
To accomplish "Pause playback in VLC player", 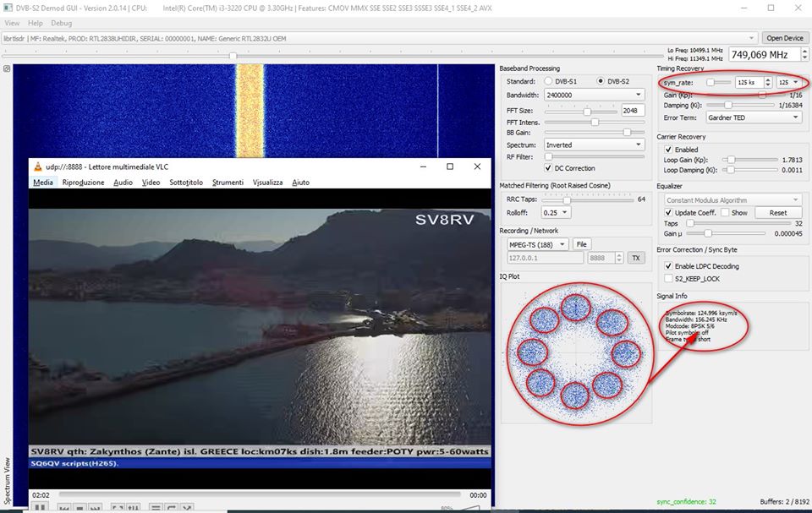I will [x=39, y=508].
